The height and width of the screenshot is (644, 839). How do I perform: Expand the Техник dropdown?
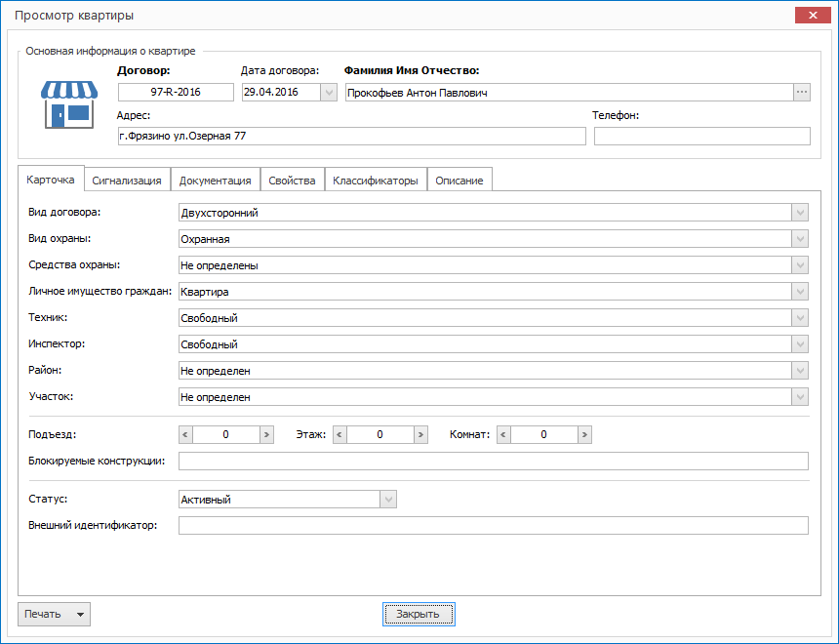[x=800, y=318]
